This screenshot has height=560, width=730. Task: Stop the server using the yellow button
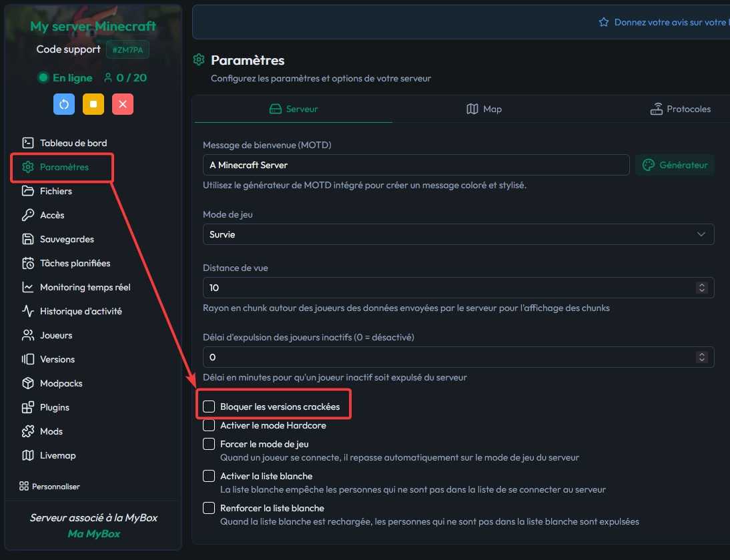pyautogui.click(x=93, y=104)
